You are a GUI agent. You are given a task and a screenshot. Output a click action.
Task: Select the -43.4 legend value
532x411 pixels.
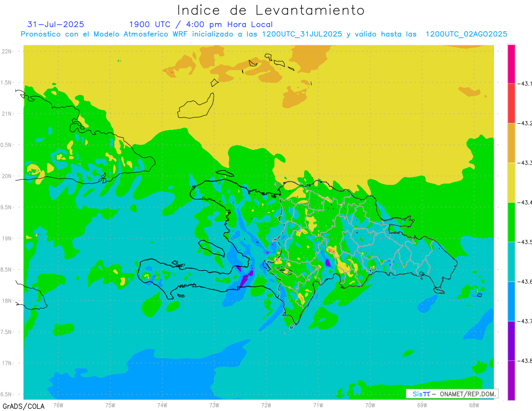(x=525, y=202)
